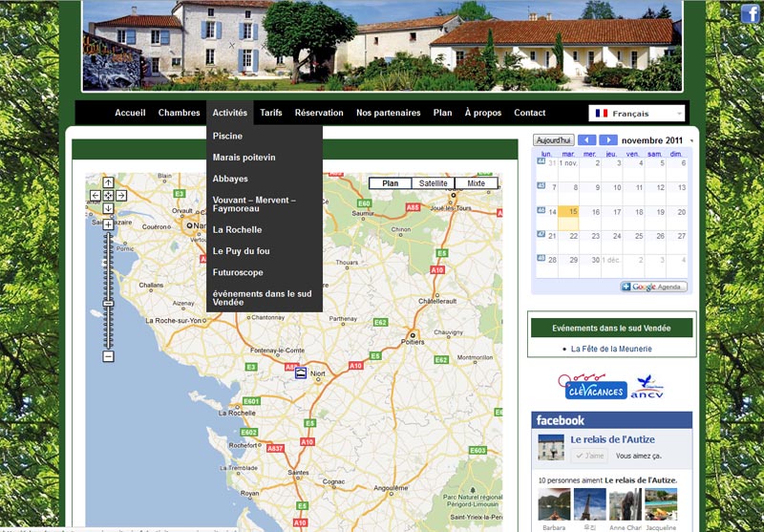Open Nos partenaires menu item
764x532 pixels.
coord(389,113)
